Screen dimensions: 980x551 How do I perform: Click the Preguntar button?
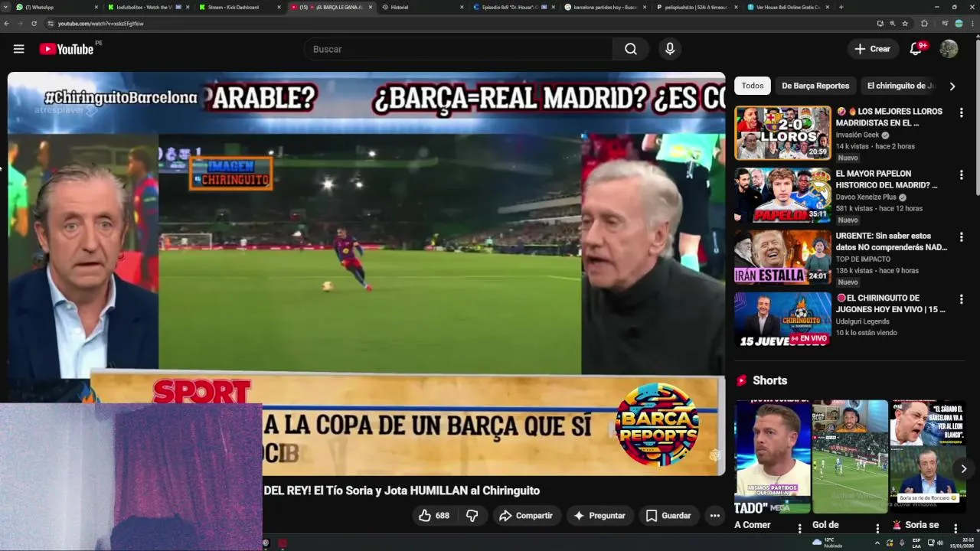click(599, 516)
